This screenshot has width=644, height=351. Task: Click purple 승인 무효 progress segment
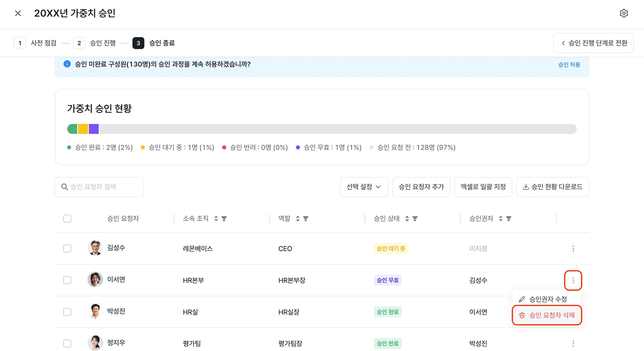(x=94, y=129)
